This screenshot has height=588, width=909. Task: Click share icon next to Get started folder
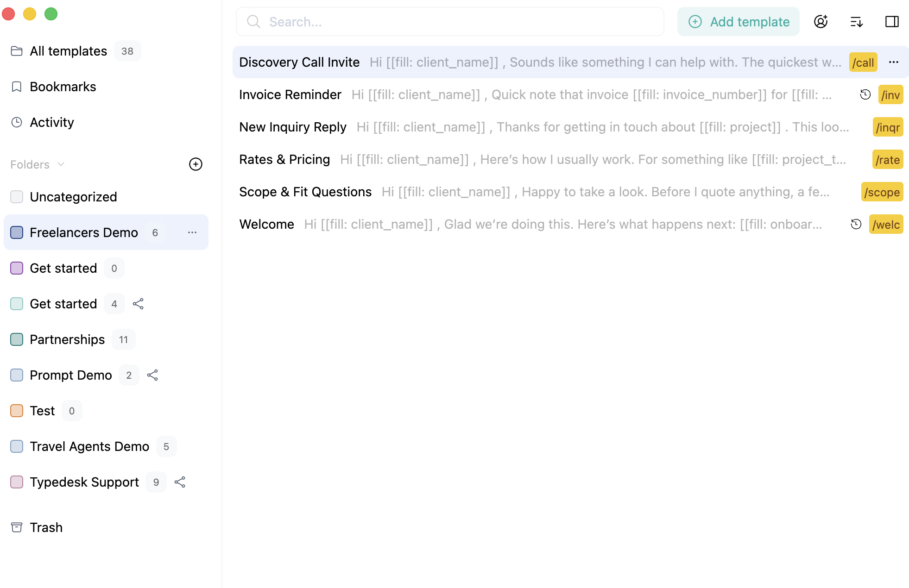click(138, 304)
